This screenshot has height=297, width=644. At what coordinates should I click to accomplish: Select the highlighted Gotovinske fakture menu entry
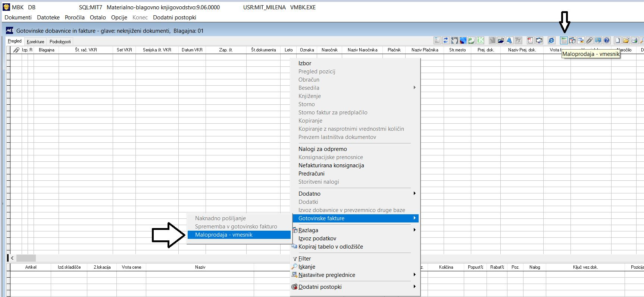(355, 218)
